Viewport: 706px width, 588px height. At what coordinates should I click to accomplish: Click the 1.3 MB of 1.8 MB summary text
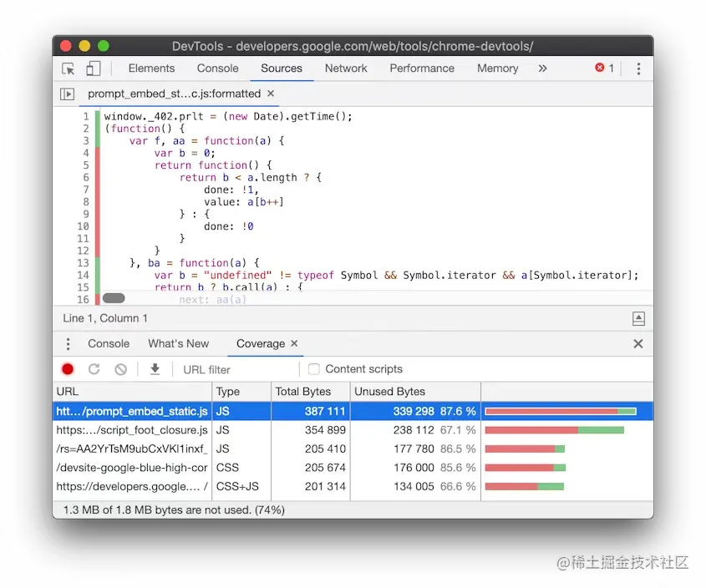coord(174,510)
